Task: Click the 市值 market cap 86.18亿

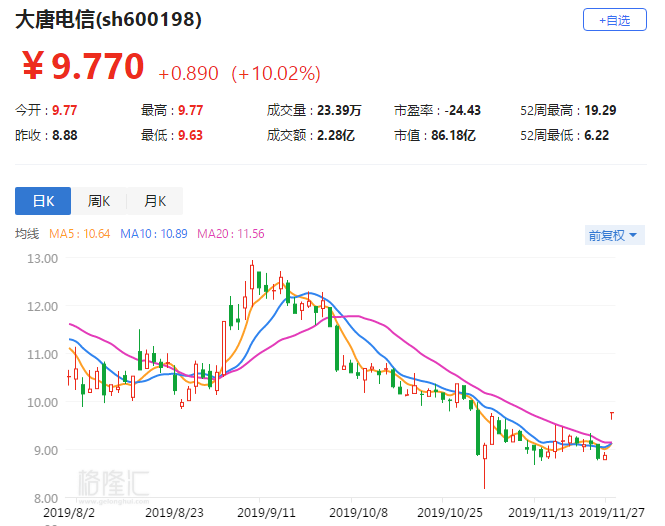Action: tap(453, 135)
